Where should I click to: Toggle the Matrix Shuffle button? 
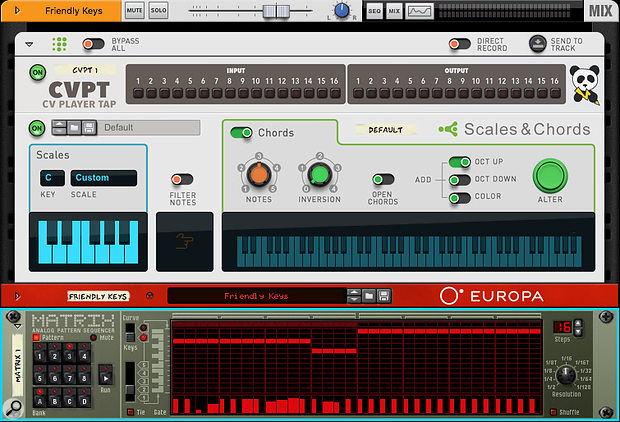[x=554, y=412]
